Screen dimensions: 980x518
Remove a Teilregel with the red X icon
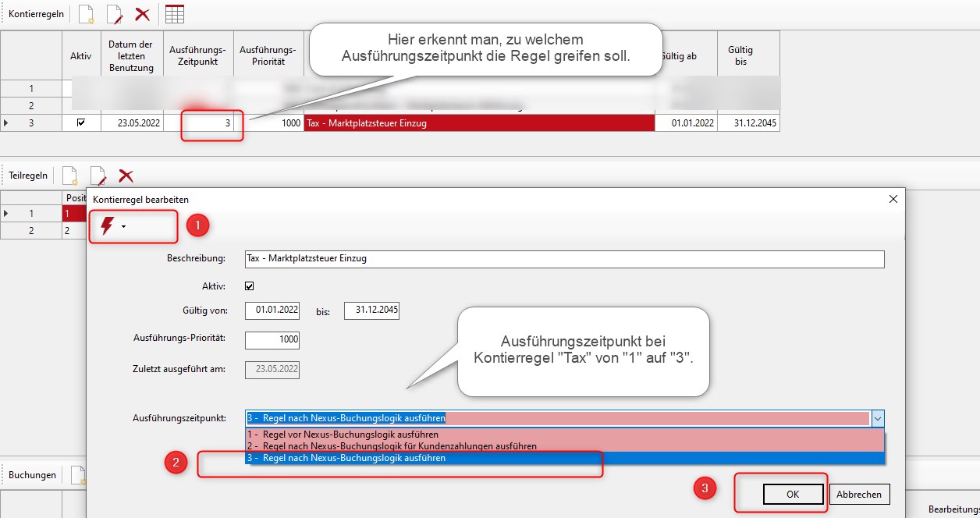click(126, 175)
